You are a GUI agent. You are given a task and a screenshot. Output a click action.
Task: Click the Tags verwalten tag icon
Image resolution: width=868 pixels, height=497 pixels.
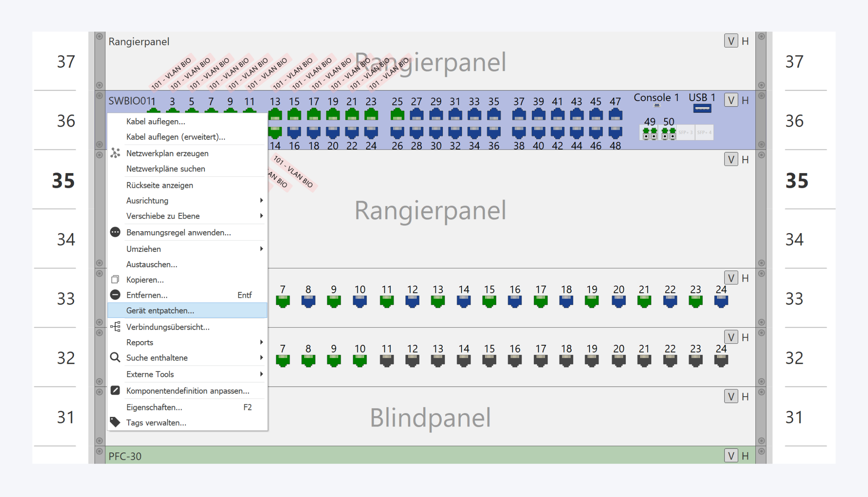pyautogui.click(x=115, y=422)
